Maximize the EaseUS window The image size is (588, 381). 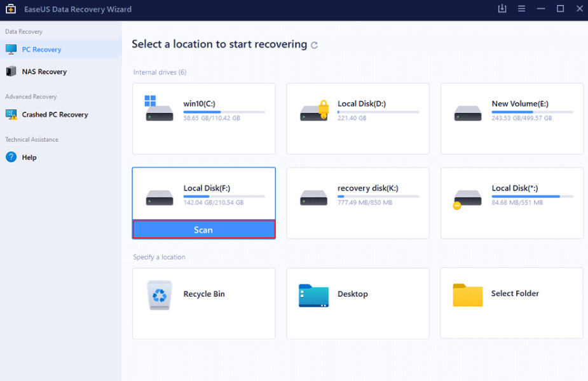pos(560,9)
